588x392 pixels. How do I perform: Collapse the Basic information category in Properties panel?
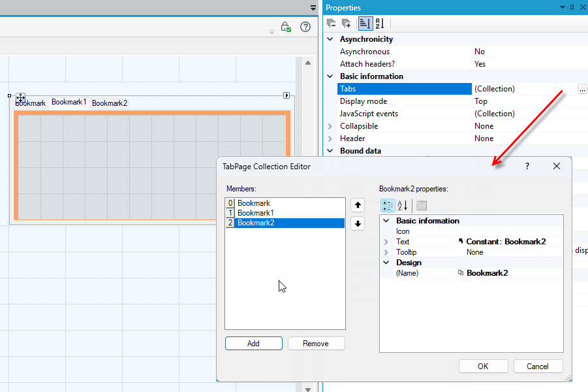330,76
